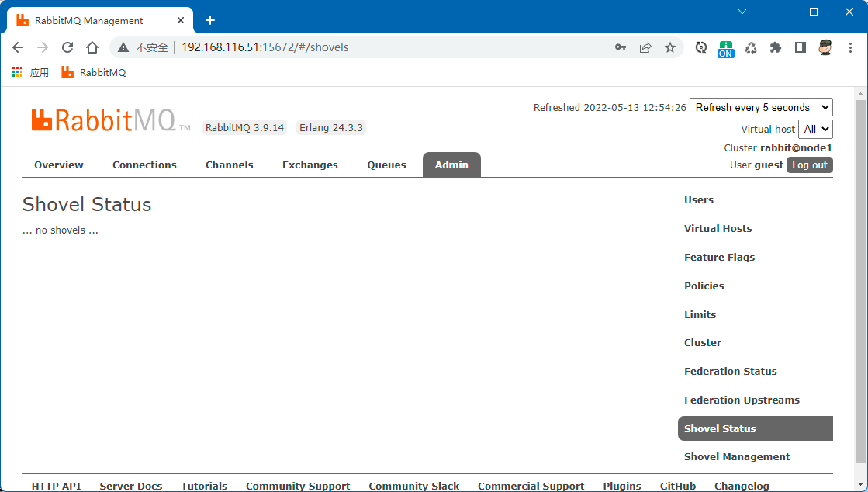Open Shovel Management in the sidebar
This screenshot has width=868, height=492.
coord(737,456)
